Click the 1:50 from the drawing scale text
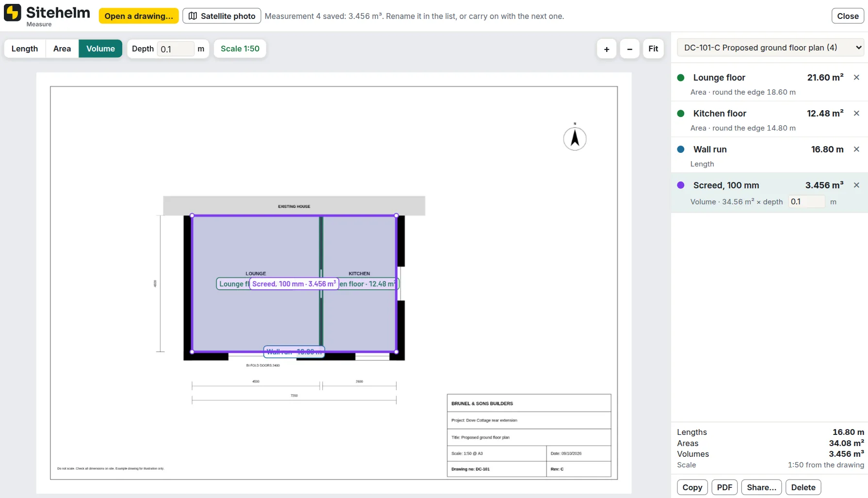This screenshot has width=868, height=498. click(x=826, y=465)
